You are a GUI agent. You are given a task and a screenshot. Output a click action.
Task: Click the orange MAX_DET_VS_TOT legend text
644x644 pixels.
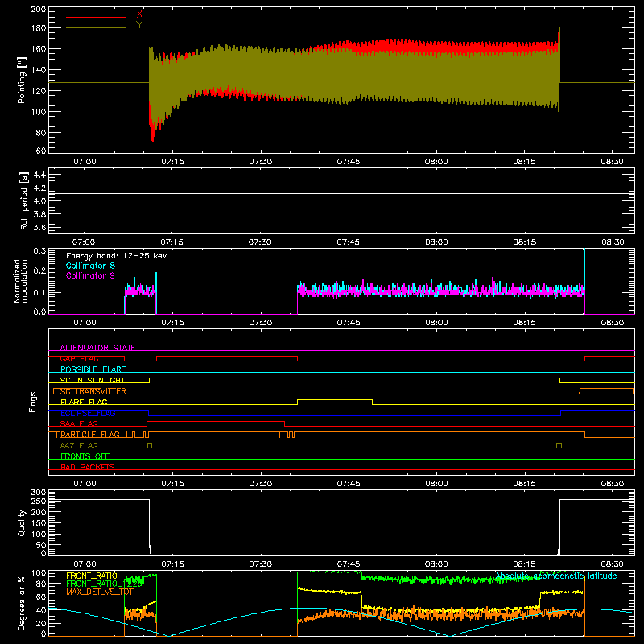tap(99, 592)
